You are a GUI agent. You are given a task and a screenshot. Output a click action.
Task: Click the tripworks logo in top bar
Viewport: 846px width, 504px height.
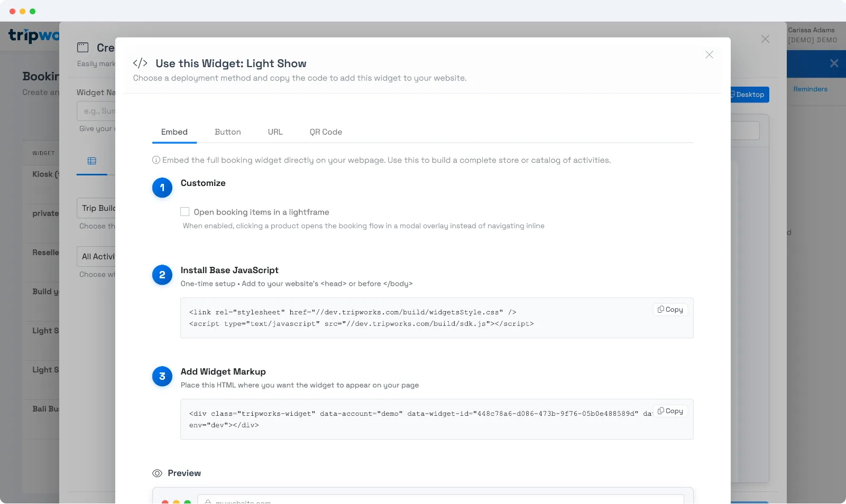click(34, 35)
